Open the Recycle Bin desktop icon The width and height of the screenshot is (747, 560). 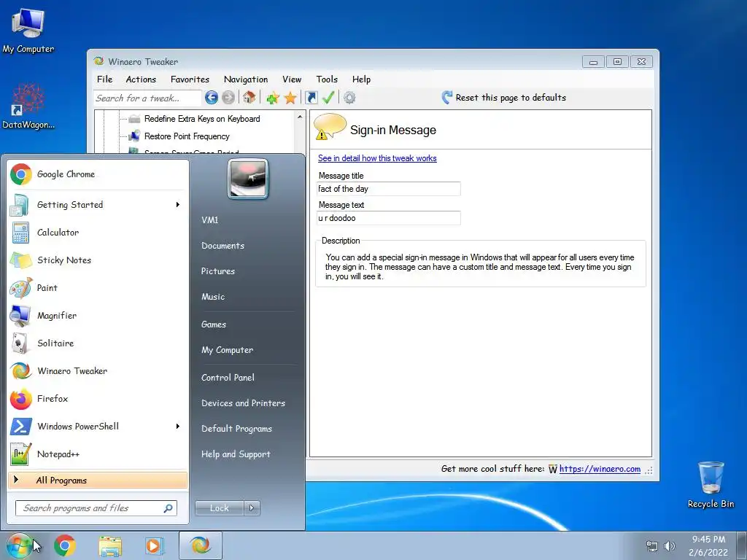coord(711,484)
